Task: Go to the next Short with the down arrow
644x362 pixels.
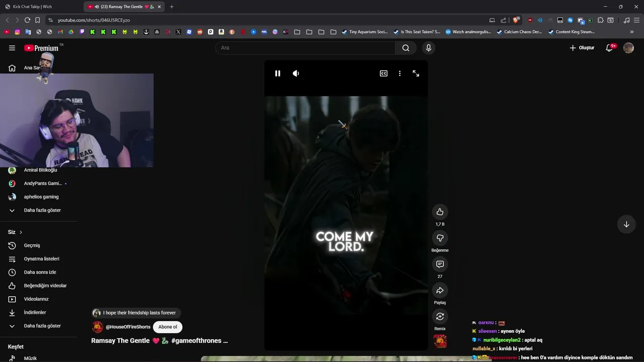Action: point(626,224)
